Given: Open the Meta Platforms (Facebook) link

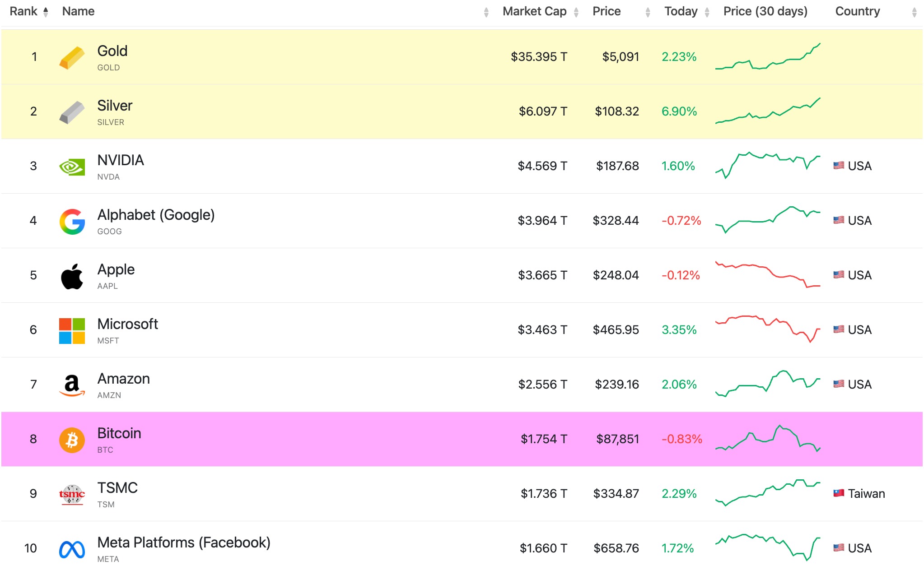Looking at the screenshot, I should click(x=184, y=543).
